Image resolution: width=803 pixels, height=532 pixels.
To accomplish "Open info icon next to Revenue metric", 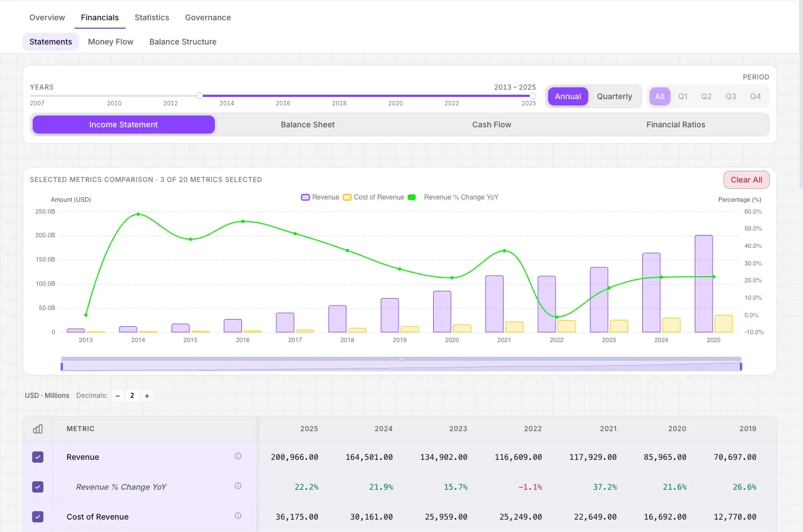I will pos(238,456).
